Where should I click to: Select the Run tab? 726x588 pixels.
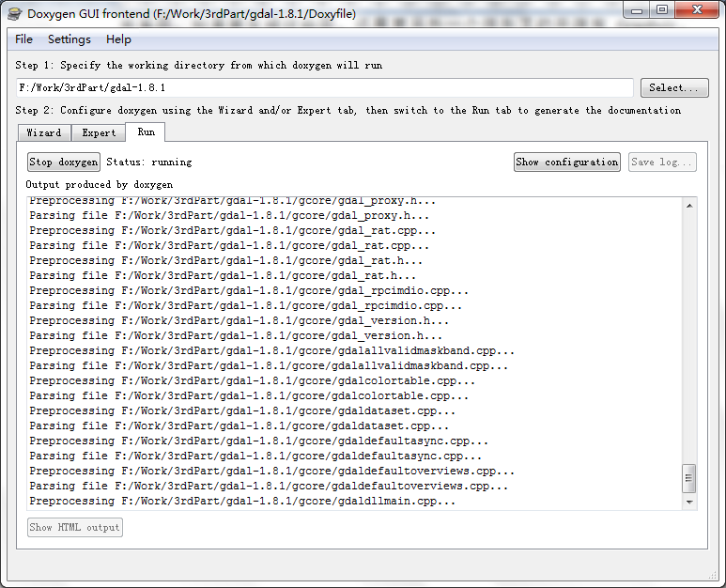(x=146, y=132)
